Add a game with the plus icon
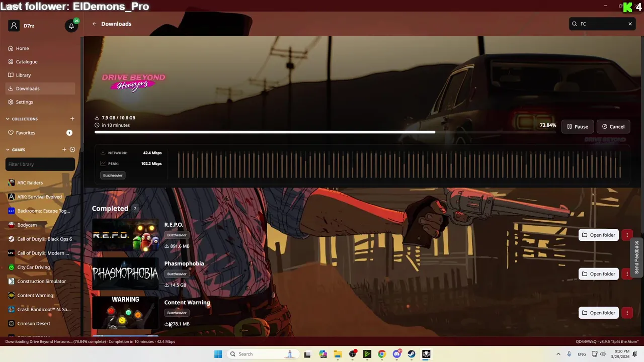Image resolution: width=644 pixels, height=362 pixels. point(64,149)
